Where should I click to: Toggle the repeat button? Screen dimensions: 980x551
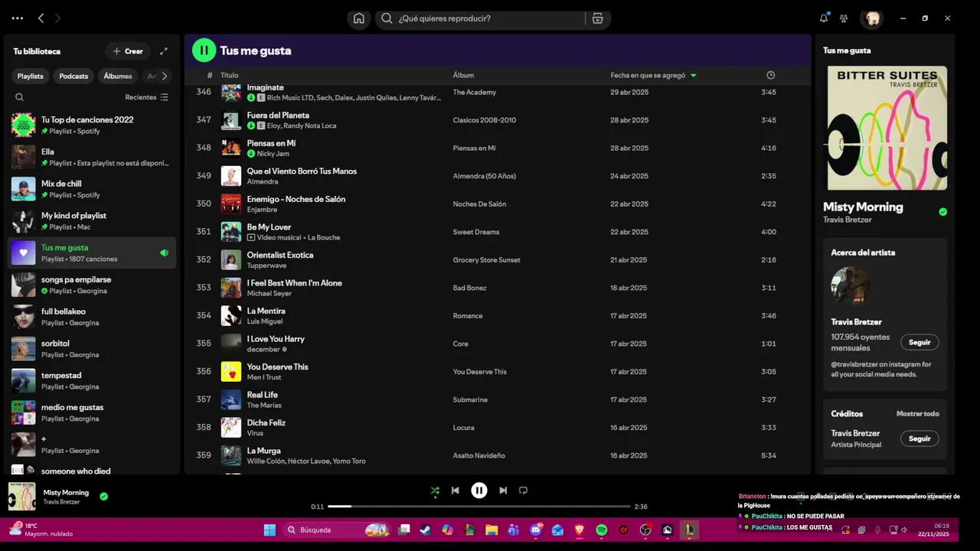(524, 491)
